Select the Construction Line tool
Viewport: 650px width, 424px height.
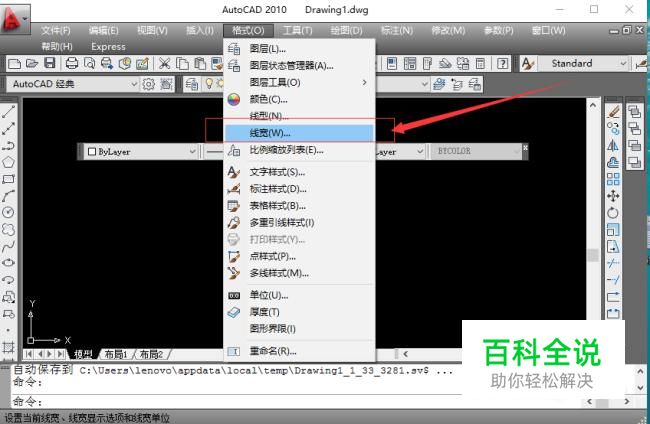pos(8,128)
